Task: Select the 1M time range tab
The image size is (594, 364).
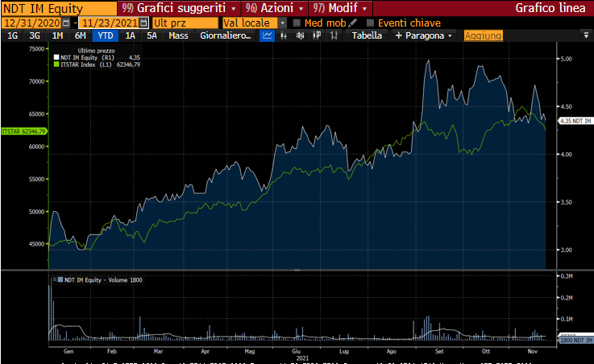Action: tap(57, 35)
